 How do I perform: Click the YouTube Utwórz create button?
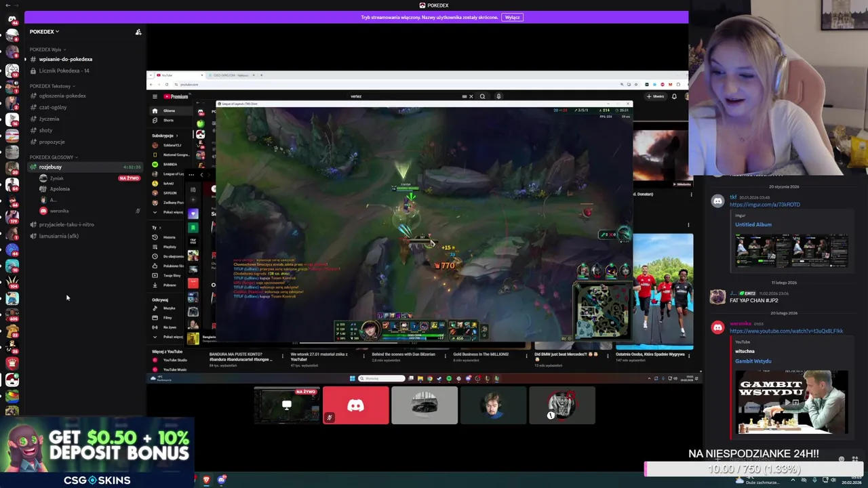pos(655,97)
